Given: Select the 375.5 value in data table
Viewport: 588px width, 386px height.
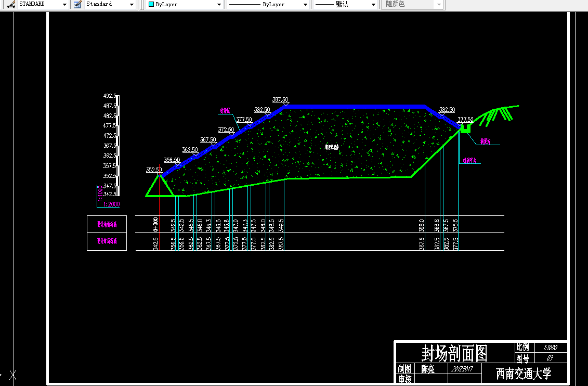Looking at the screenshot, I should (455, 225).
